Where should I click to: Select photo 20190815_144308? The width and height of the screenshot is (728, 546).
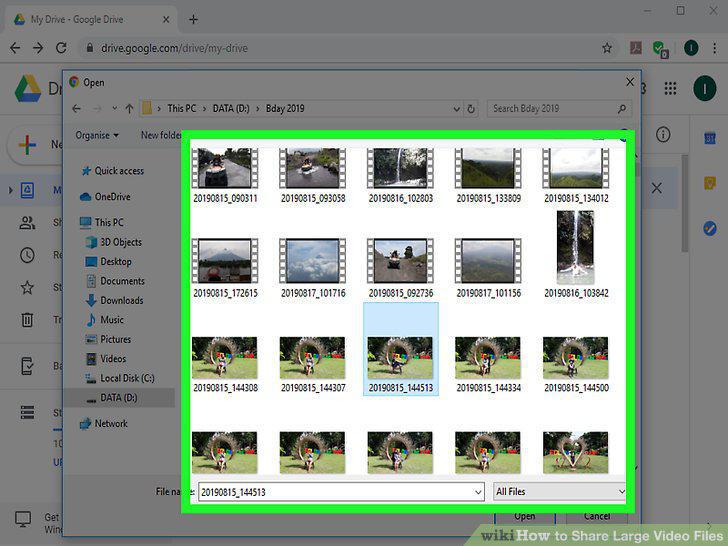225,364
